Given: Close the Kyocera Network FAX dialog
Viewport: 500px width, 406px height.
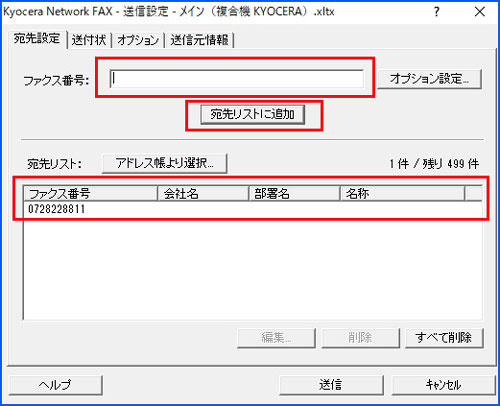Looking at the screenshot, I should coord(480,12).
